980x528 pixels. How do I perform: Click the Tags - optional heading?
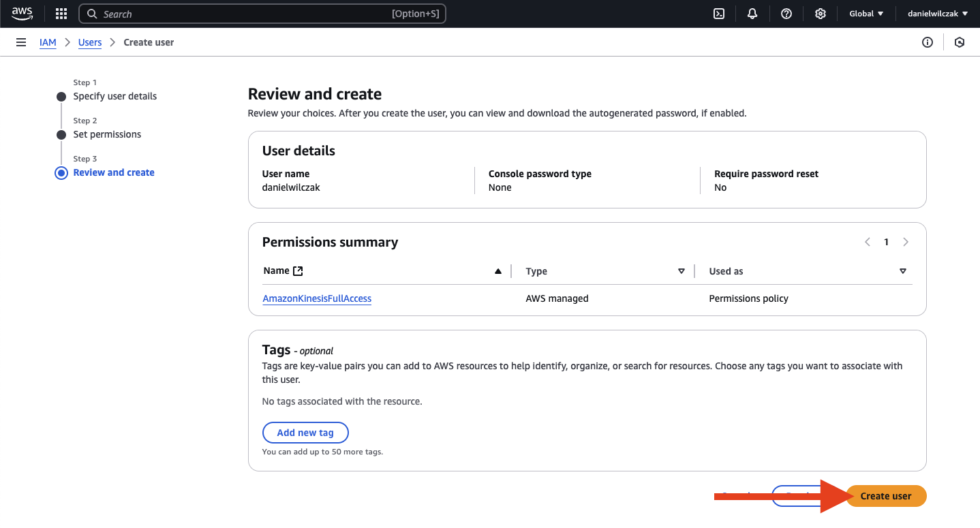point(298,350)
